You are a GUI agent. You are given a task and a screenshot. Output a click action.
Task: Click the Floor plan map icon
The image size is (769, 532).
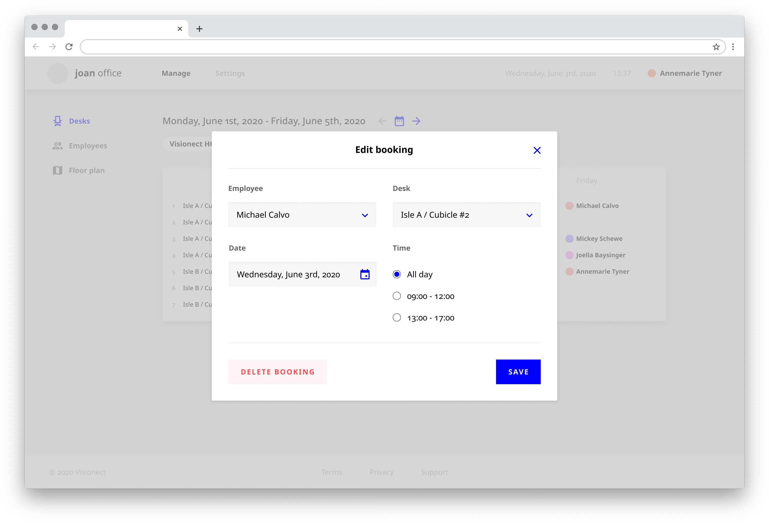(57, 170)
